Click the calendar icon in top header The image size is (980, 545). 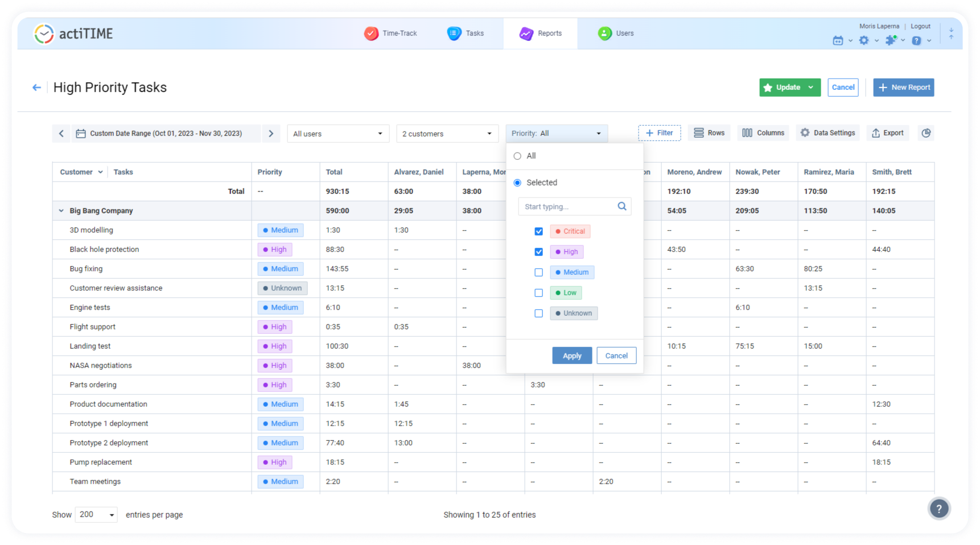(x=838, y=40)
